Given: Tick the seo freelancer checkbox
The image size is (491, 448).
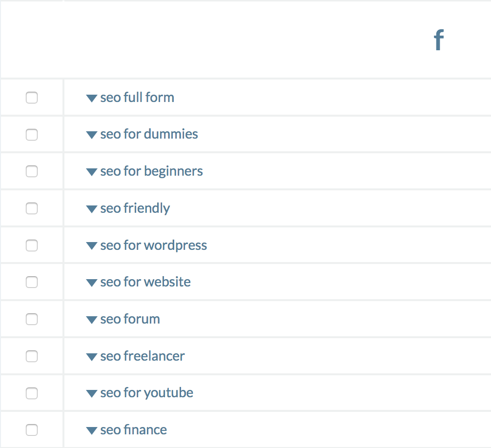Looking at the screenshot, I should 32,356.
